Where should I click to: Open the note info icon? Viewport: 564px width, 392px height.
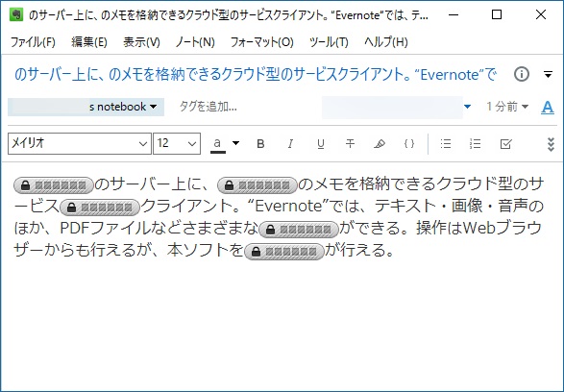(521, 74)
